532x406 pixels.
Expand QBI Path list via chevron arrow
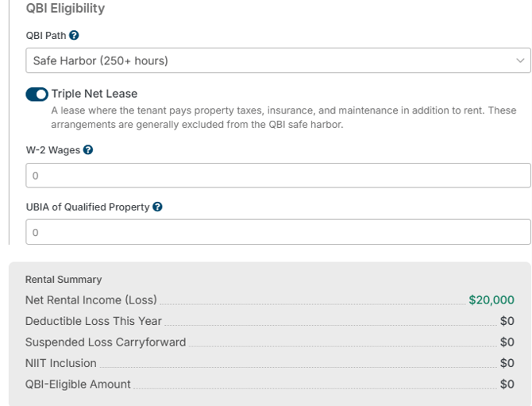[x=520, y=60]
